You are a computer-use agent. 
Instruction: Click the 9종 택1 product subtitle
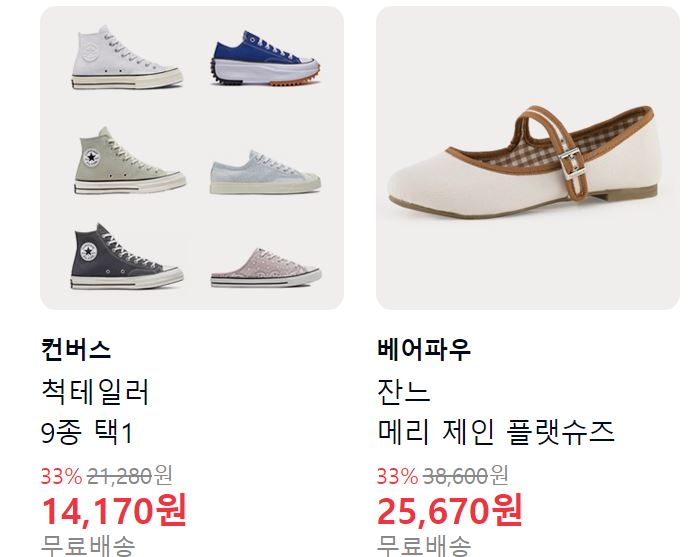(x=87, y=432)
